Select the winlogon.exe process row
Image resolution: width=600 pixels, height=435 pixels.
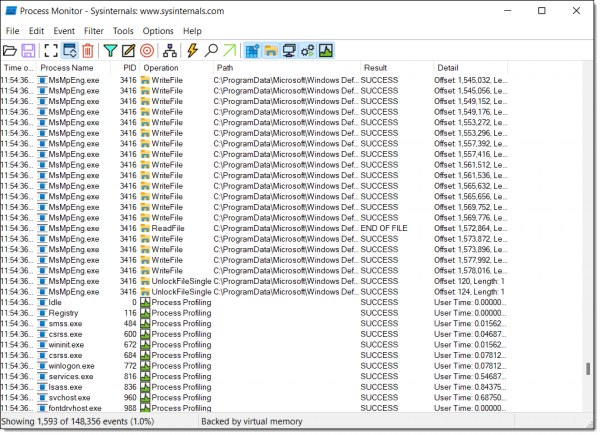point(254,366)
